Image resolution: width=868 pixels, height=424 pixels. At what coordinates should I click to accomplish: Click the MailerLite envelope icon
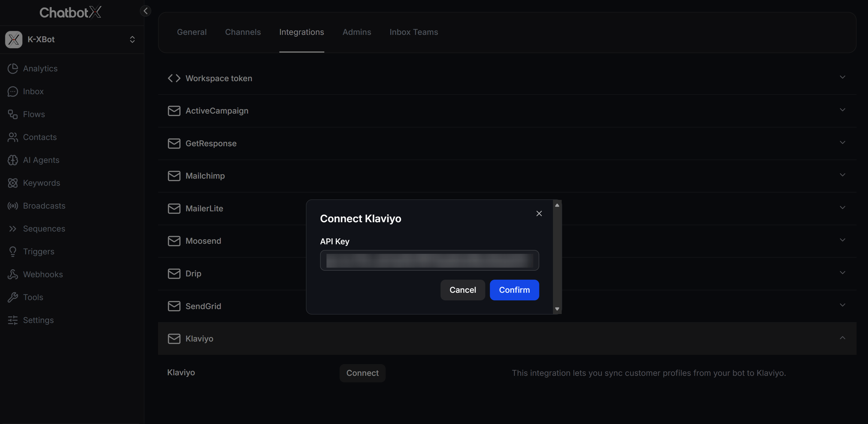tap(174, 209)
